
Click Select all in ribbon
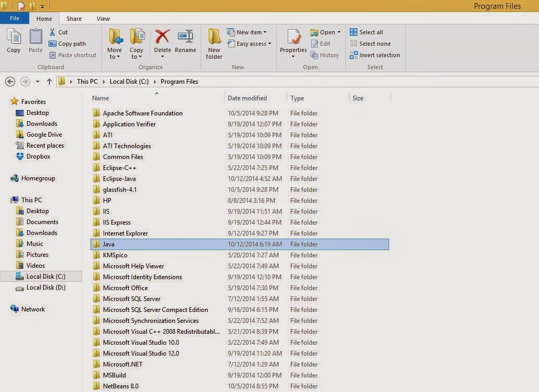366,32
